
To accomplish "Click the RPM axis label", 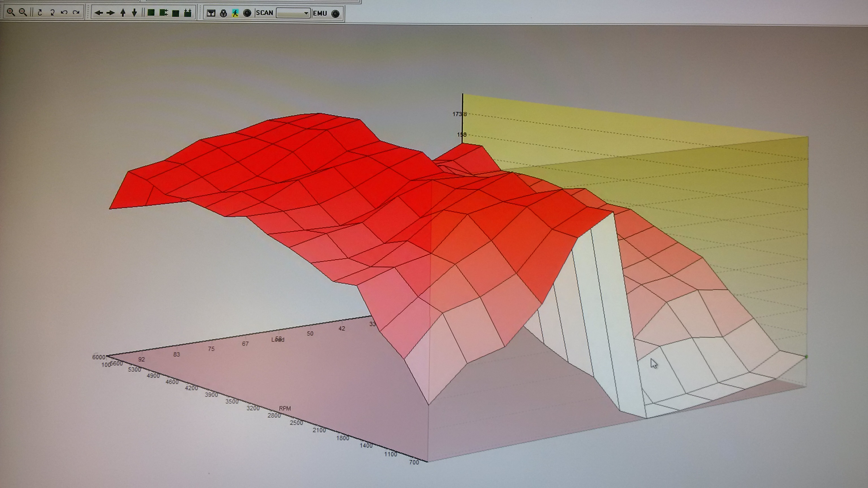I will tap(285, 408).
